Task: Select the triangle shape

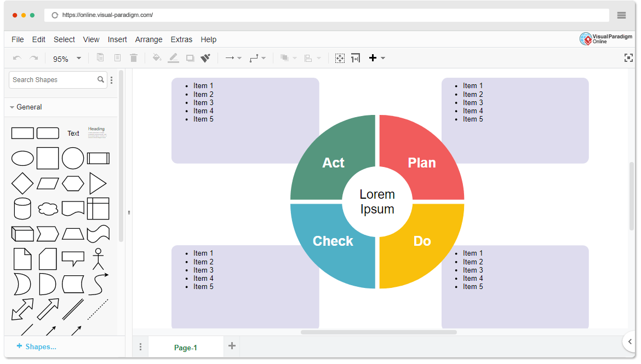Action: click(x=98, y=183)
